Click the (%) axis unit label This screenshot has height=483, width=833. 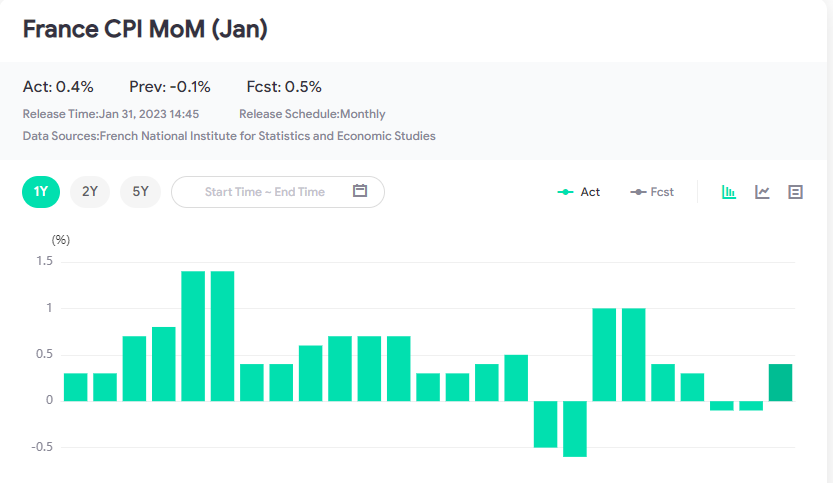coord(61,240)
